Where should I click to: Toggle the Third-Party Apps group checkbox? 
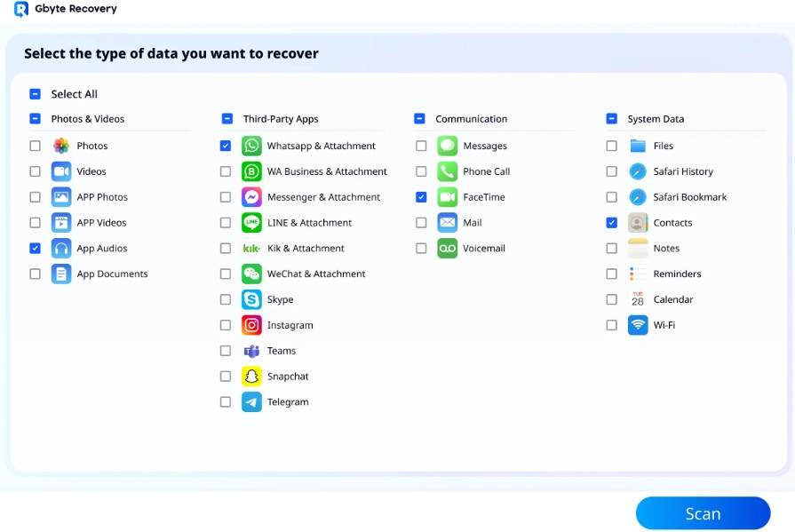pos(227,119)
